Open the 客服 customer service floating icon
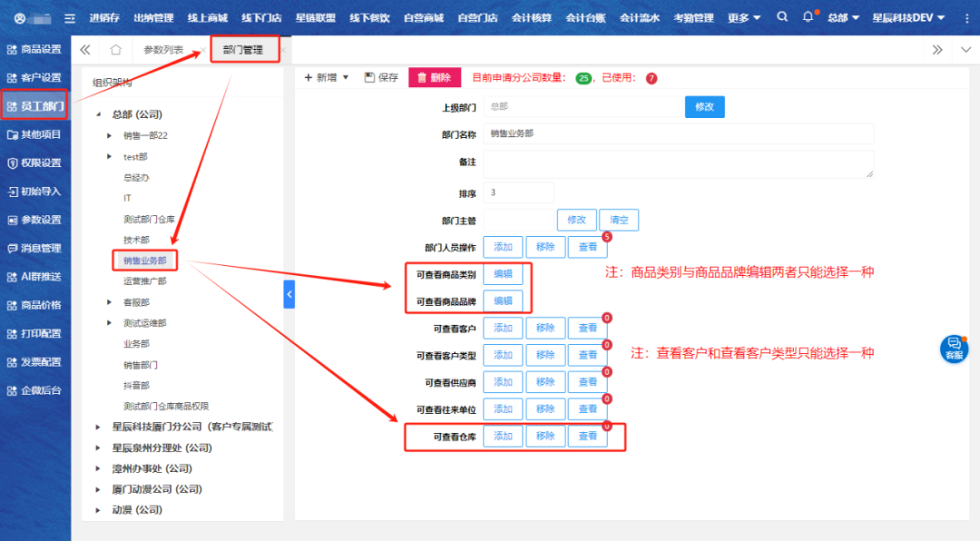 (954, 348)
